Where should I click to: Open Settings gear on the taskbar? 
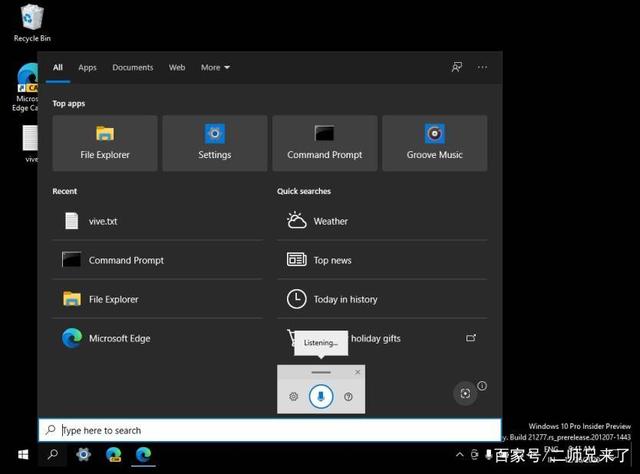pyautogui.click(x=84, y=454)
